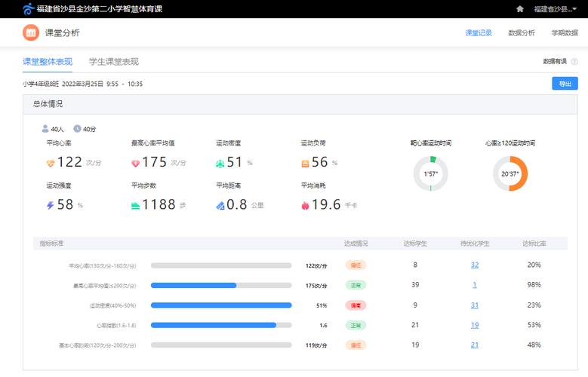Viewport: 588px width, 377px height.
Task: Click the 运动强度 lightning bolt icon
Action: [51, 205]
